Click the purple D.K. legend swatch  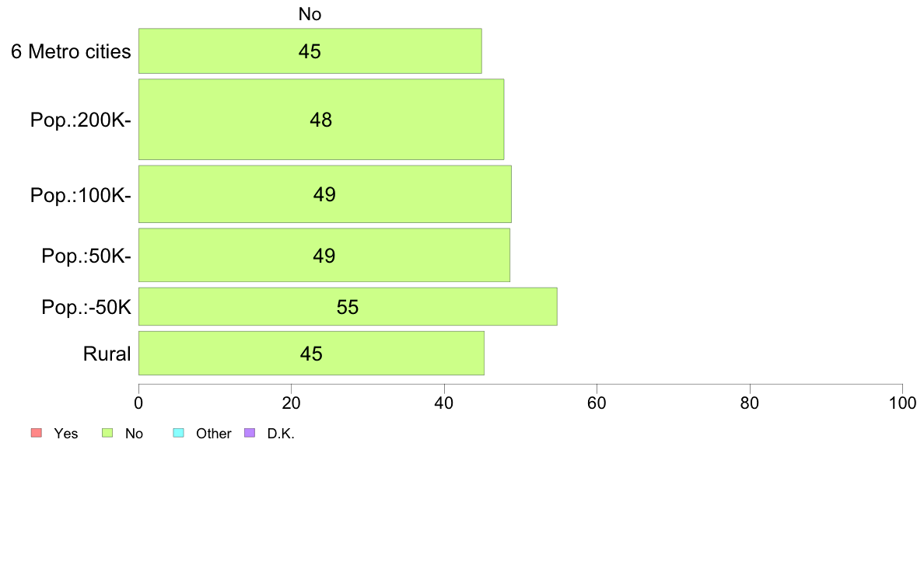(250, 433)
